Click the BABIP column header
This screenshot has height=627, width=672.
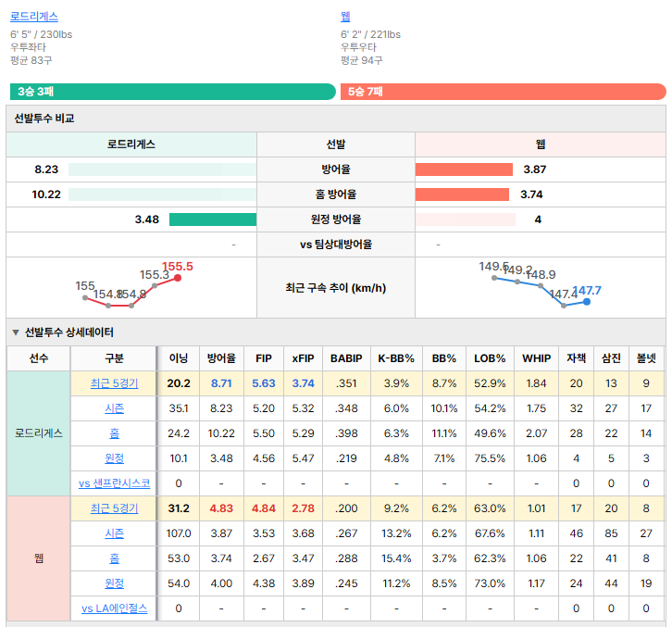pyautogui.click(x=346, y=358)
